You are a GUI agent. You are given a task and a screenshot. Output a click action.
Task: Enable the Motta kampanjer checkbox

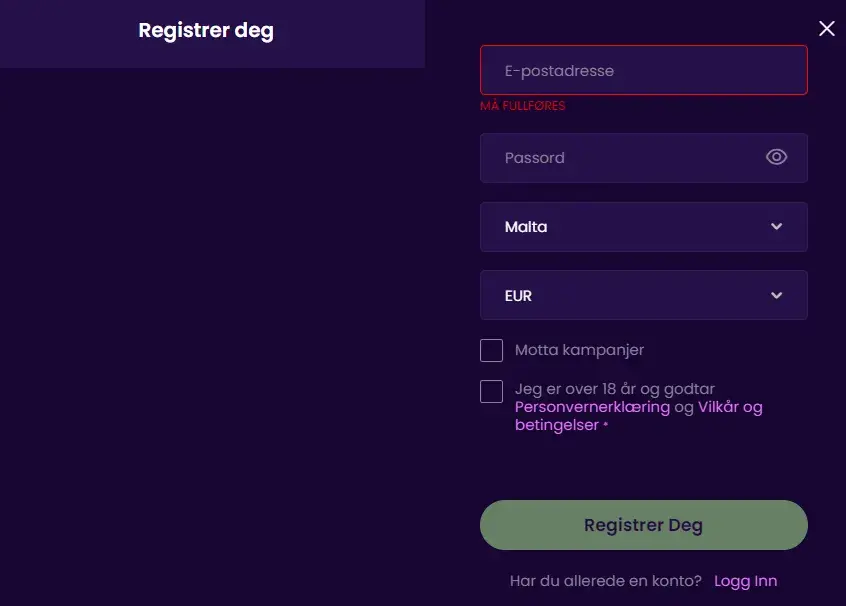click(491, 350)
